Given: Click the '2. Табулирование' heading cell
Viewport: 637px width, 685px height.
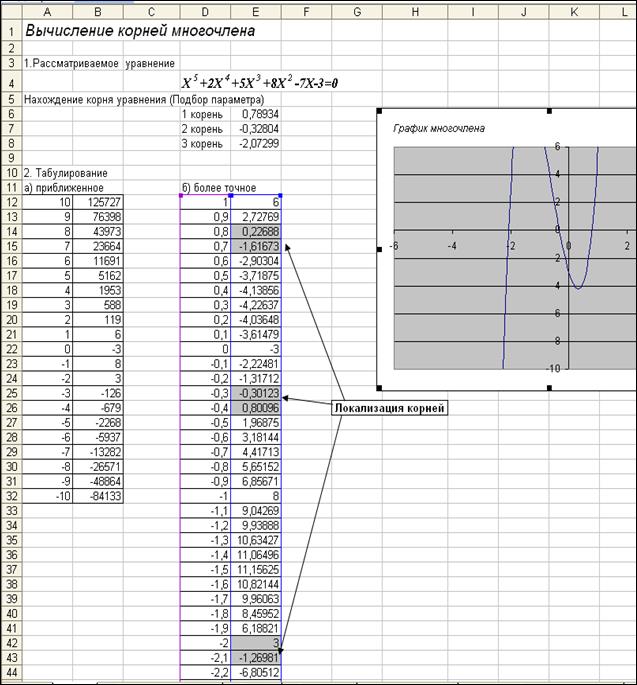Looking at the screenshot, I should [66, 173].
